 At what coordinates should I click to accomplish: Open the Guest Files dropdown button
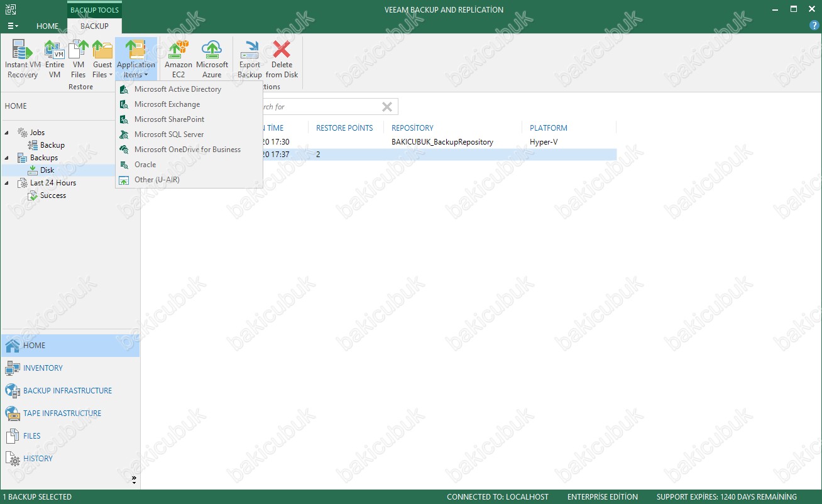102,59
